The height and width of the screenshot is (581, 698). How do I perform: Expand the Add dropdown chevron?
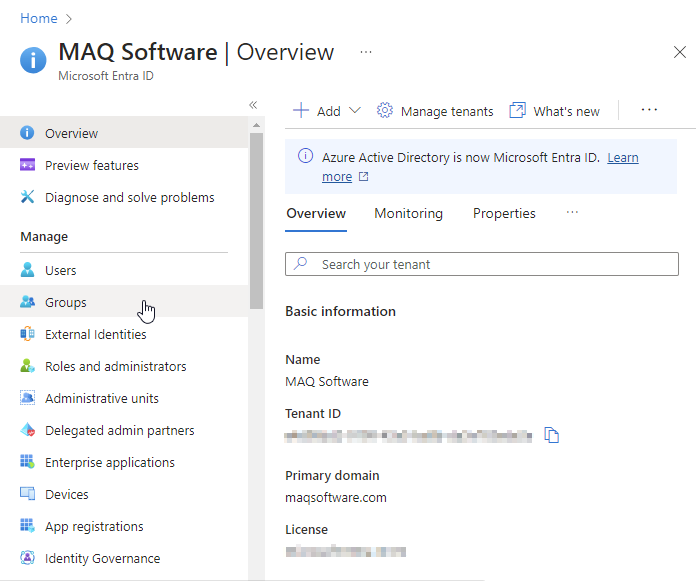point(355,111)
